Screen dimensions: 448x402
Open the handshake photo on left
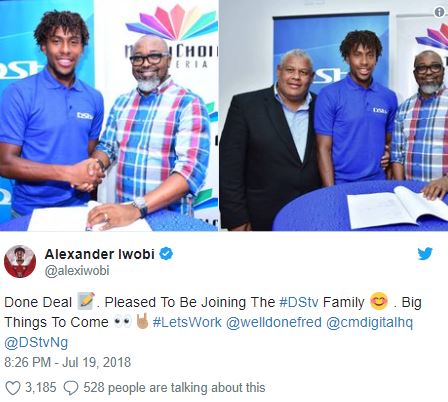coord(109,115)
